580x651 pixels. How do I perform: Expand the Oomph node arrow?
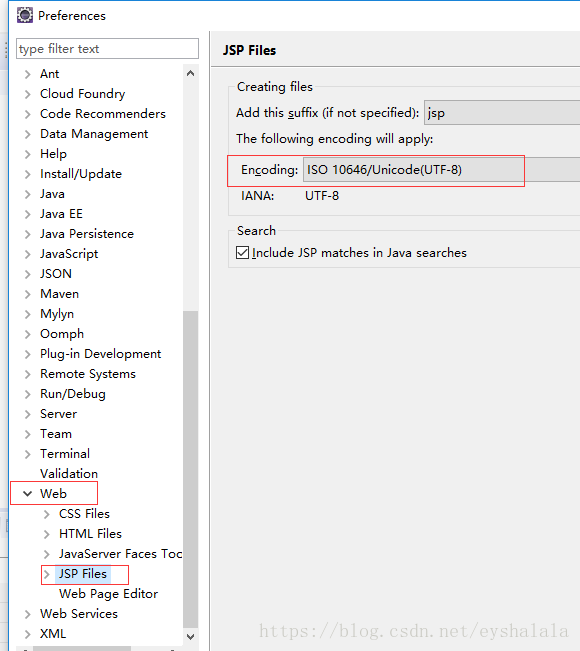pos(27,334)
